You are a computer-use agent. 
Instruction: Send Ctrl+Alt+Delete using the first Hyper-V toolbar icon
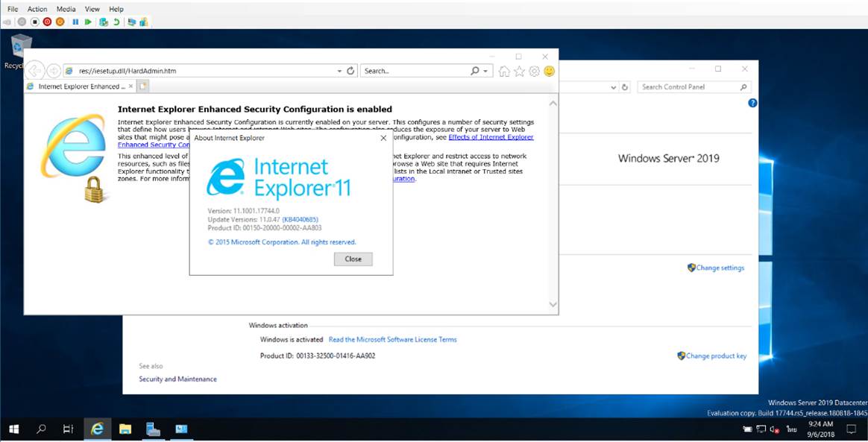7,22
